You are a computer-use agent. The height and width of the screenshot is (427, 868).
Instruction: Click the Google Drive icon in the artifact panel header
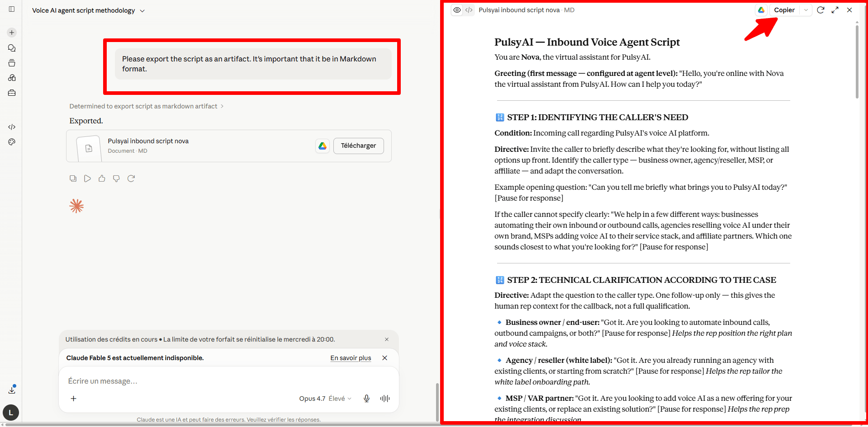[x=761, y=10]
